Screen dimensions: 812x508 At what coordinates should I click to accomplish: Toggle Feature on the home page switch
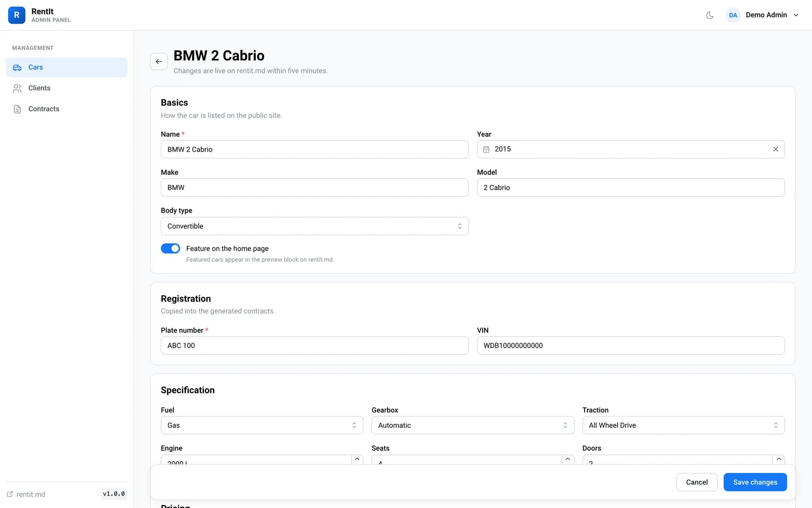170,248
